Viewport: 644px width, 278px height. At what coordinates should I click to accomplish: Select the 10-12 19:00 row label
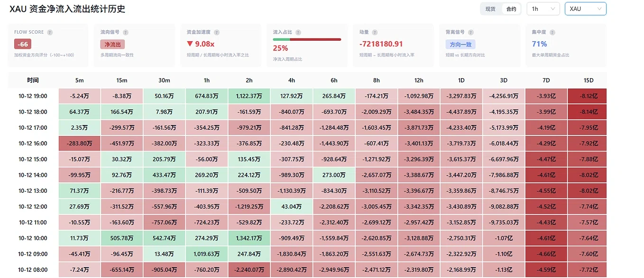tap(33, 96)
